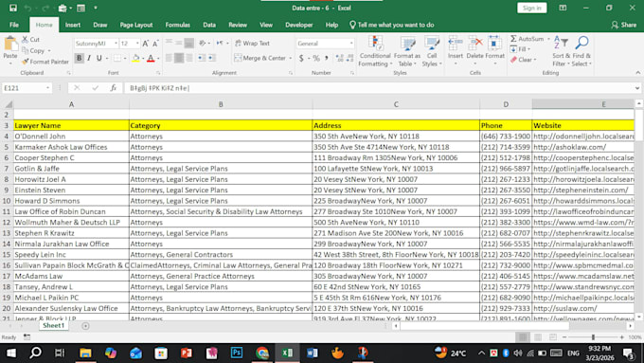Switch to the Data tab
The height and width of the screenshot is (363, 644).
[x=209, y=25]
